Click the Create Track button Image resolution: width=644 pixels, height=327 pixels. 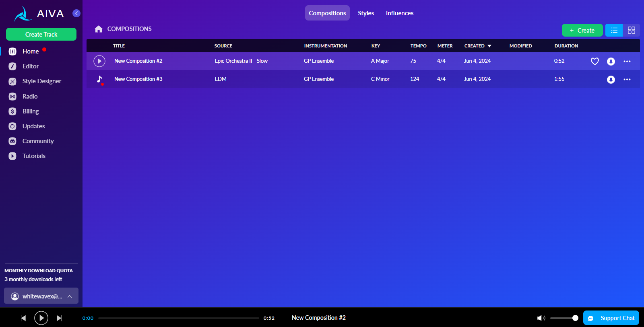coord(41,34)
